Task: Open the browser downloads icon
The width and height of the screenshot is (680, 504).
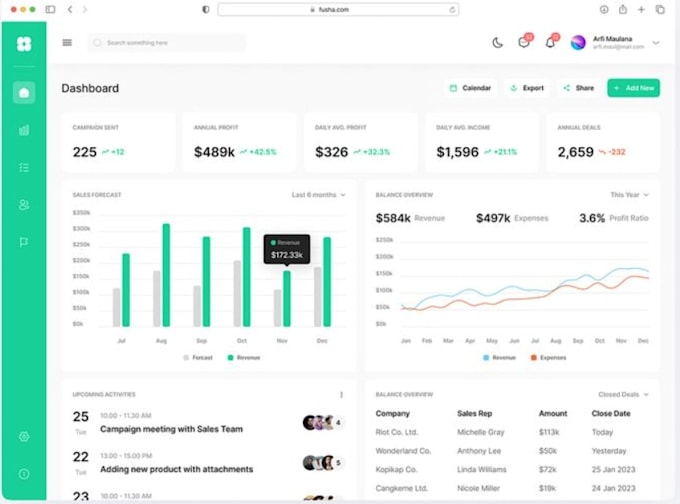Action: pos(604,9)
